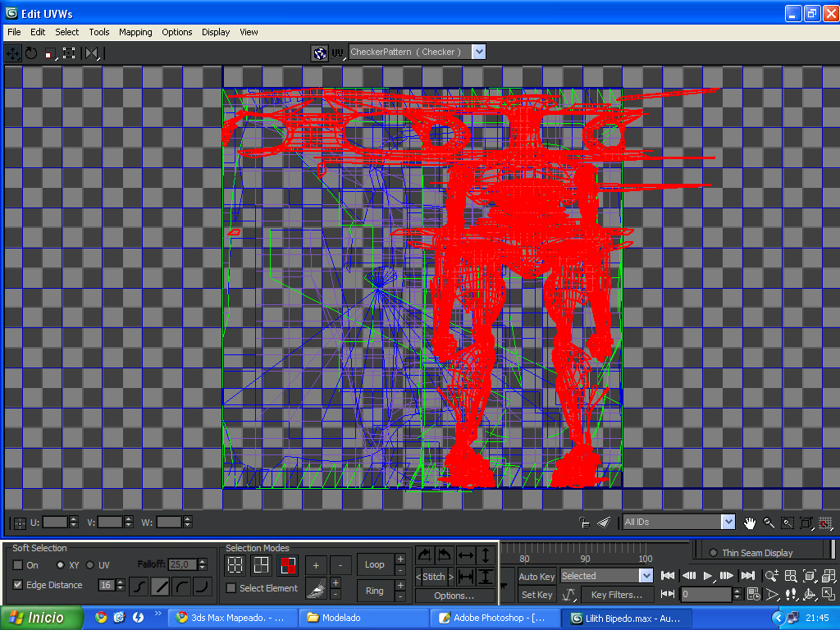The width and height of the screenshot is (840, 630).
Task: Open the Edit menu
Action: coord(38,32)
